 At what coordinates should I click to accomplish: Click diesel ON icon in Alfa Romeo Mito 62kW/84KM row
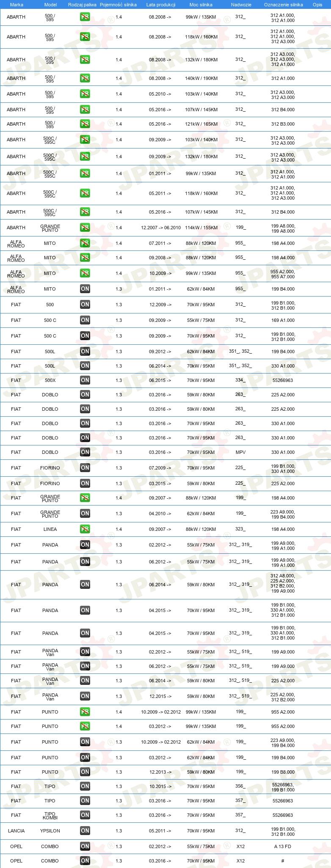[85, 289]
